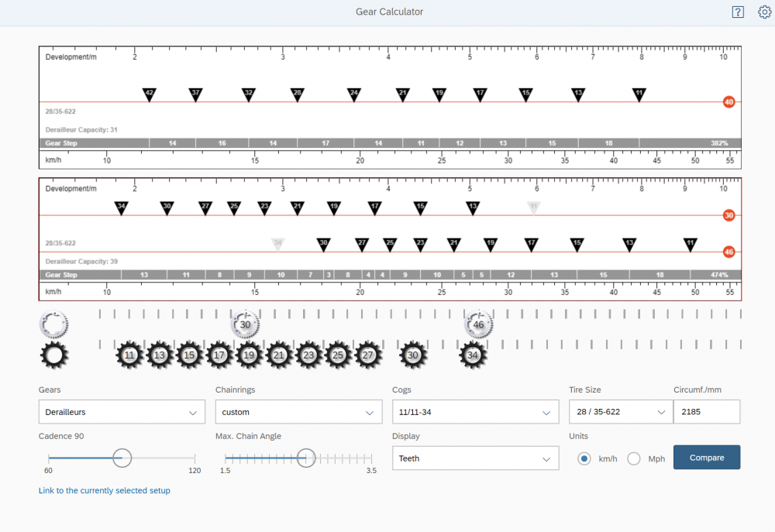
Task: Click the 19-tooth cog sprocket
Action: 248,355
